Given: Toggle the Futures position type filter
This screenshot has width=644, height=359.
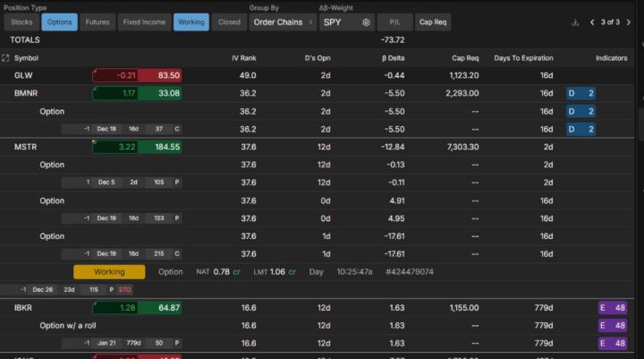Looking at the screenshot, I should click(97, 21).
